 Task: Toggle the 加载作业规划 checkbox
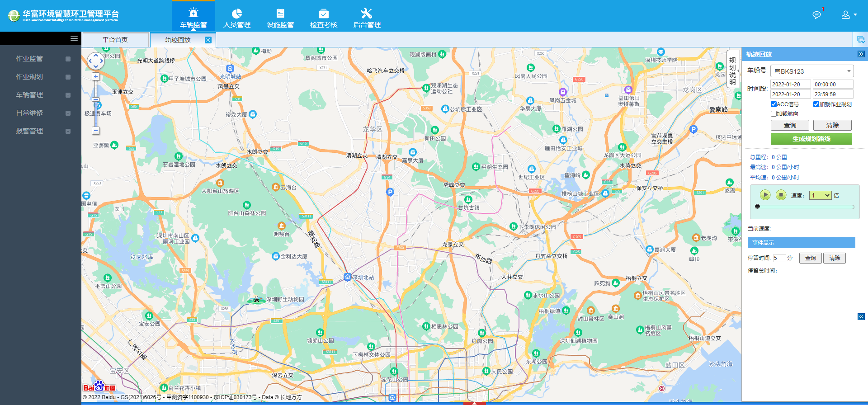[x=816, y=104]
